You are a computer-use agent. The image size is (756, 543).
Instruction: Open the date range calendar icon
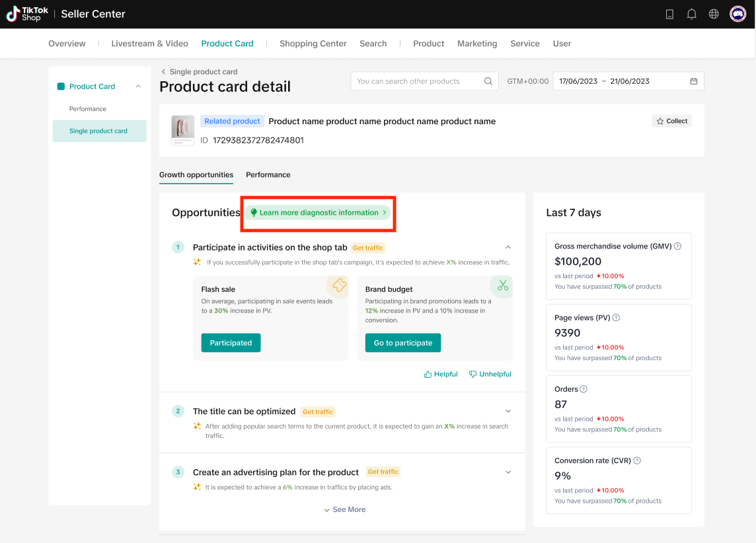click(x=694, y=81)
